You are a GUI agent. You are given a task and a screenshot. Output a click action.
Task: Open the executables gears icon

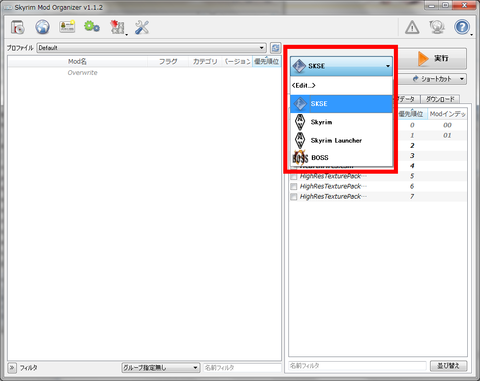92,27
